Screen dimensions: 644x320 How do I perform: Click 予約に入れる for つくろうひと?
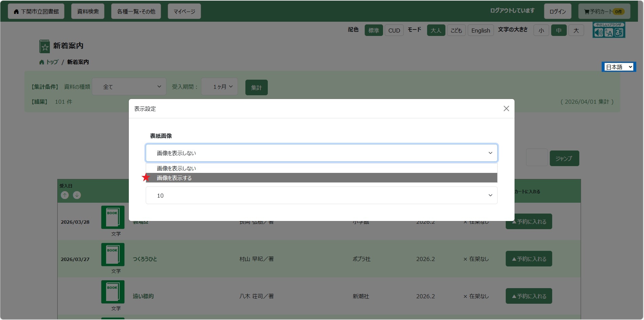(528, 259)
